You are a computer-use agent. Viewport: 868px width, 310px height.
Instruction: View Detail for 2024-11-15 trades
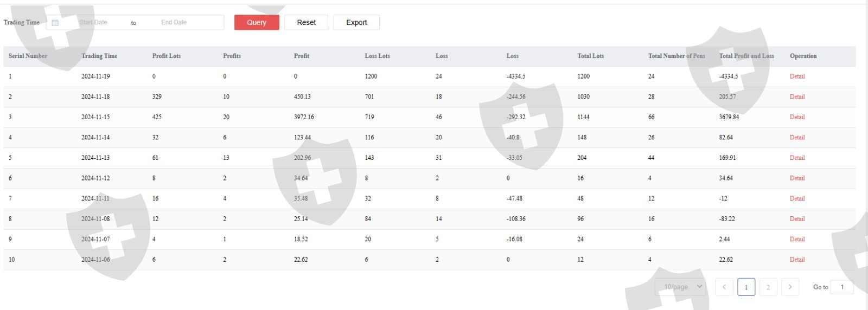tap(797, 117)
